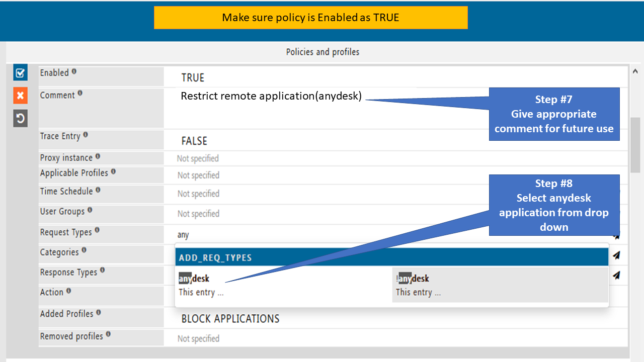The height and width of the screenshot is (362, 644).
Task: Click info icon beside Applicable Profiles
Action: (x=113, y=171)
